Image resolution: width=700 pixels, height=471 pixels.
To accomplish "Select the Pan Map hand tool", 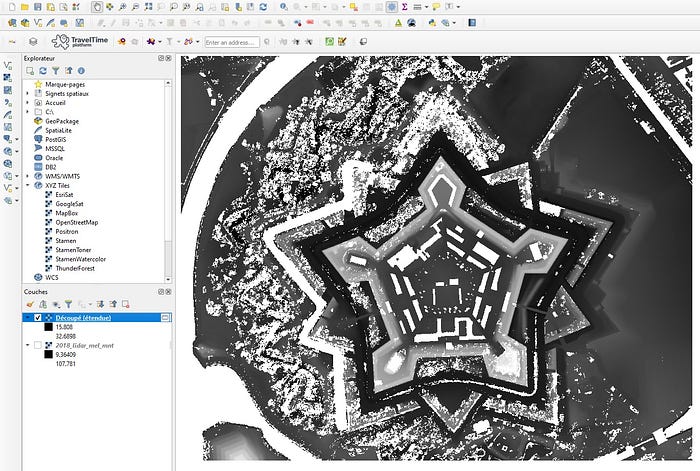I will click(96, 6).
